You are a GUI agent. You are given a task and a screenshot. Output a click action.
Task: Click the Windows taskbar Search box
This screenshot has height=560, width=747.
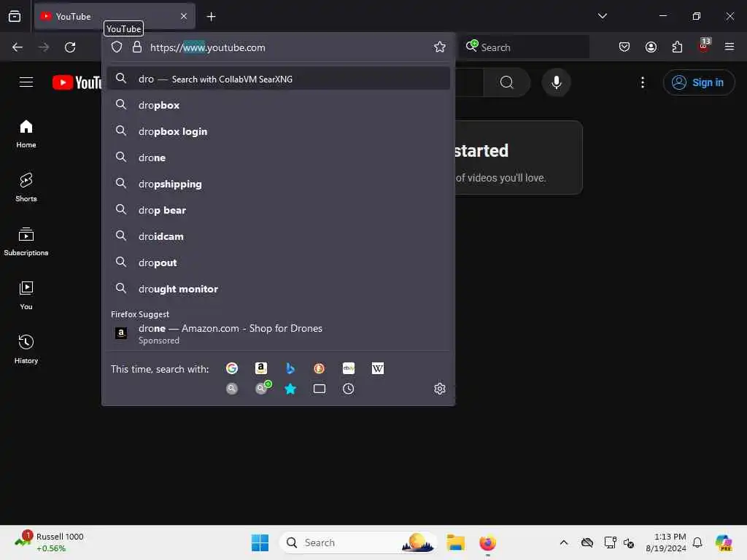tap(358, 542)
